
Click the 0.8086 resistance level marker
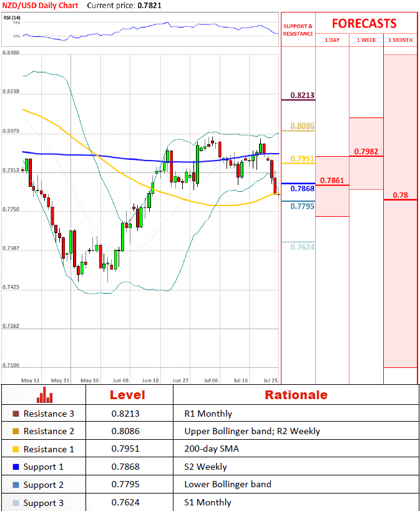point(303,126)
